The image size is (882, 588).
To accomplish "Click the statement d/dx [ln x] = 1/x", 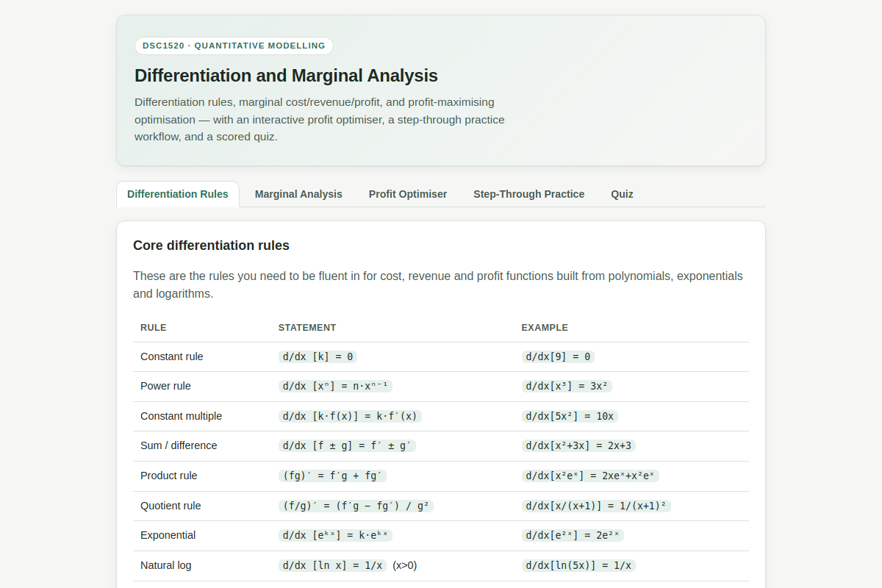I will pyautogui.click(x=332, y=565).
